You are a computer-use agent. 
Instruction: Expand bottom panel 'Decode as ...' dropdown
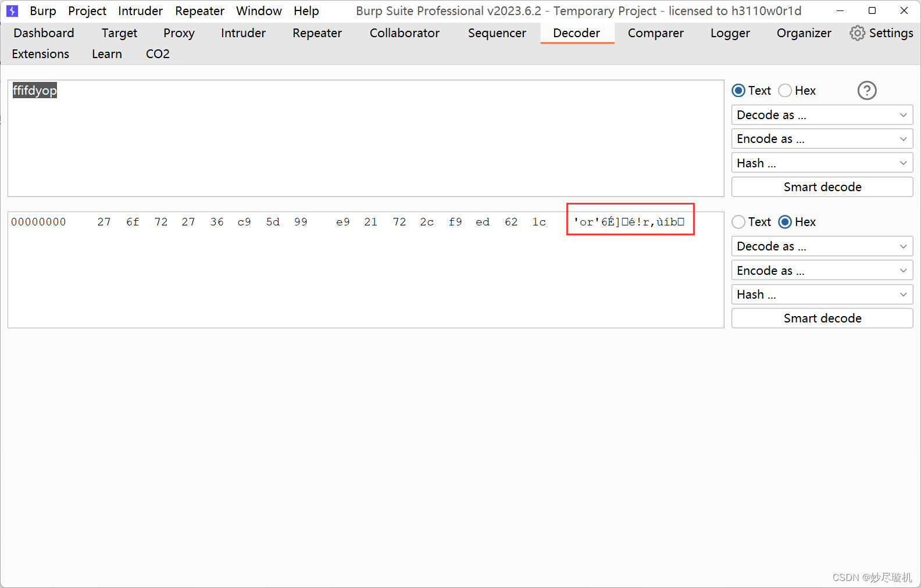[822, 246]
